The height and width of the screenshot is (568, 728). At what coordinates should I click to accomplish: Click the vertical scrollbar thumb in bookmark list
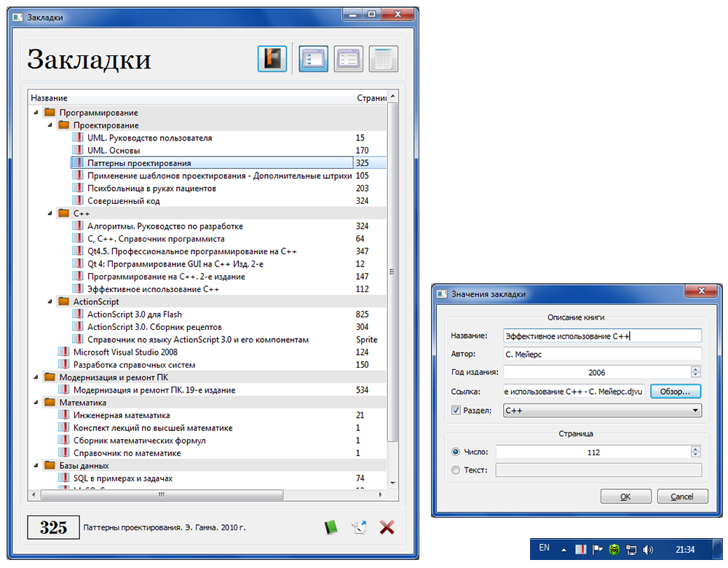392,272
